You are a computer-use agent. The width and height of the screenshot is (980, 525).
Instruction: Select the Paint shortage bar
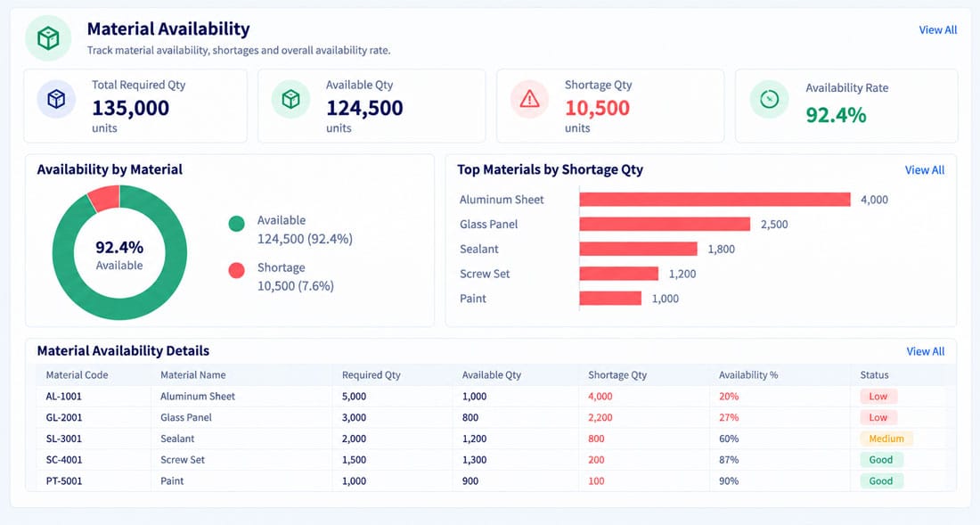[610, 298]
